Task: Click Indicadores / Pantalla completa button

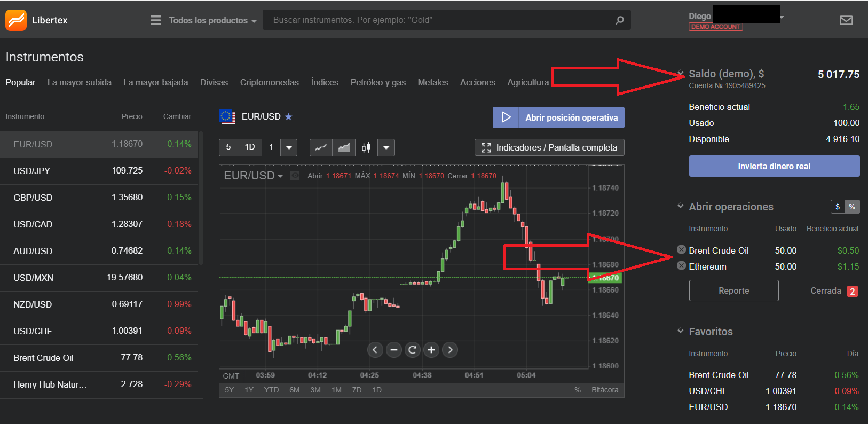Action: point(549,147)
